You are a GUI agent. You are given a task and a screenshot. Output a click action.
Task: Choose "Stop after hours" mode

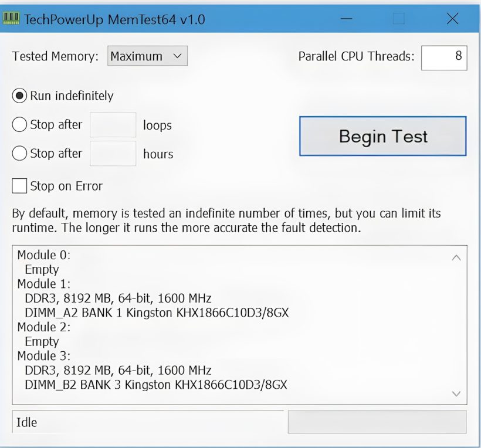[x=19, y=153]
